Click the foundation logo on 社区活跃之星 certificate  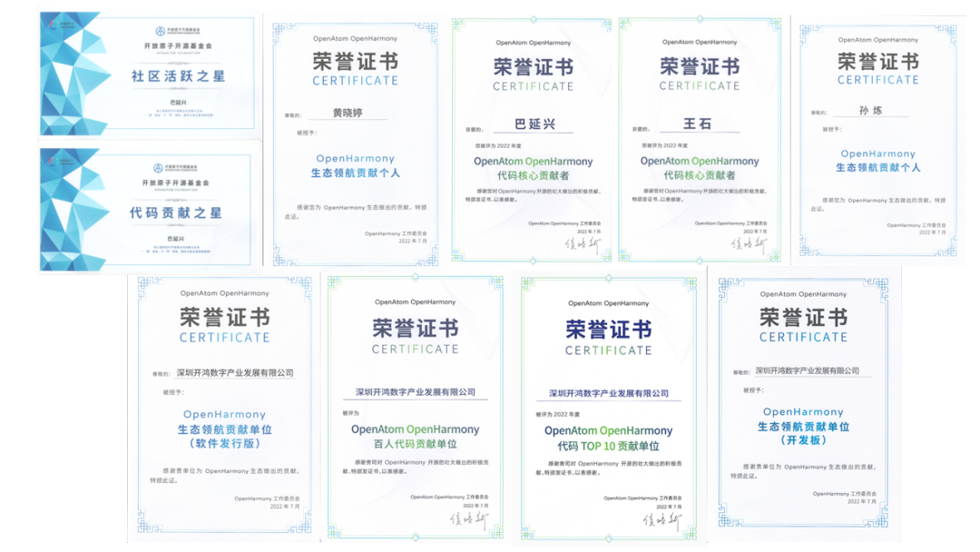pyautogui.click(x=159, y=30)
